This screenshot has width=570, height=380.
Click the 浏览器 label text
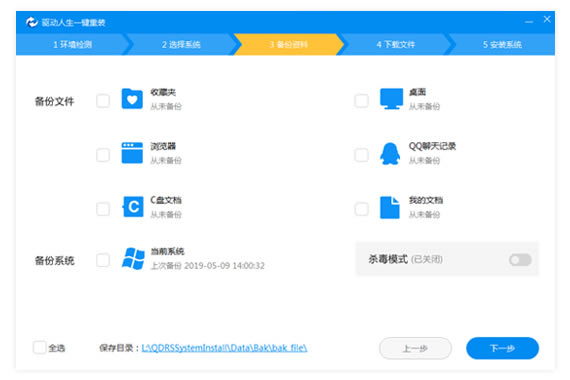pyautogui.click(x=163, y=146)
